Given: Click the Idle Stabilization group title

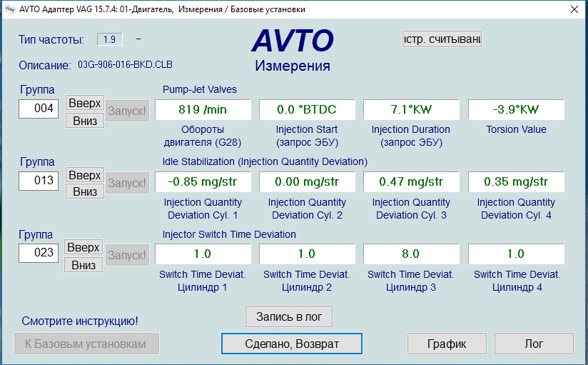Looking at the screenshot, I should tap(265, 162).
